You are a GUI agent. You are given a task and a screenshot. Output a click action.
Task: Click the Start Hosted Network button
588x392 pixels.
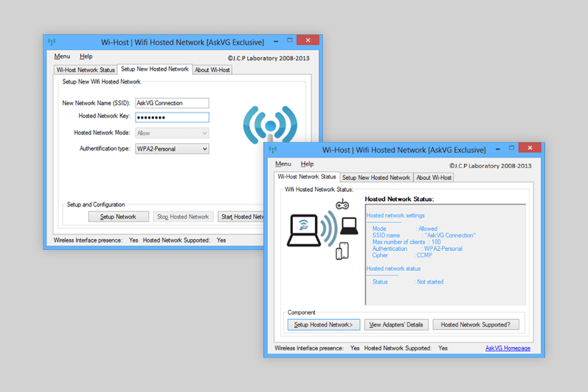click(x=241, y=217)
